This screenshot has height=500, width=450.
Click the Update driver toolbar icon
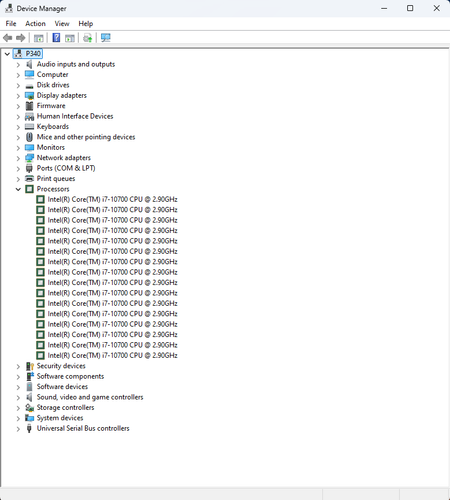[x=88, y=38]
